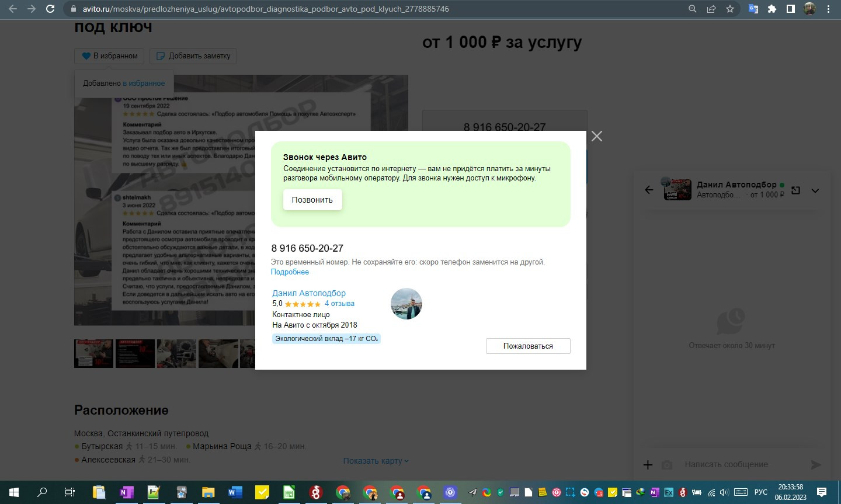Click the seller avatar photo in popup
Image resolution: width=841 pixels, height=504 pixels.
406,304
